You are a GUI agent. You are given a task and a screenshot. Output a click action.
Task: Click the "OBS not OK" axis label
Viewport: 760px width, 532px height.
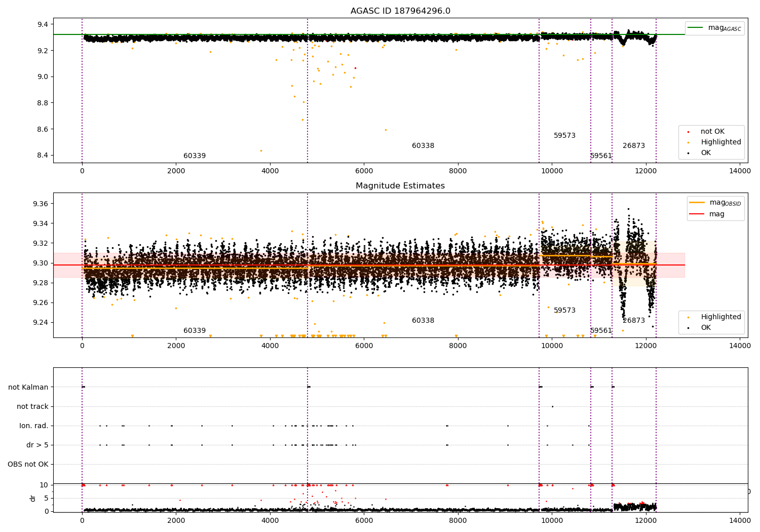pyautogui.click(x=28, y=464)
